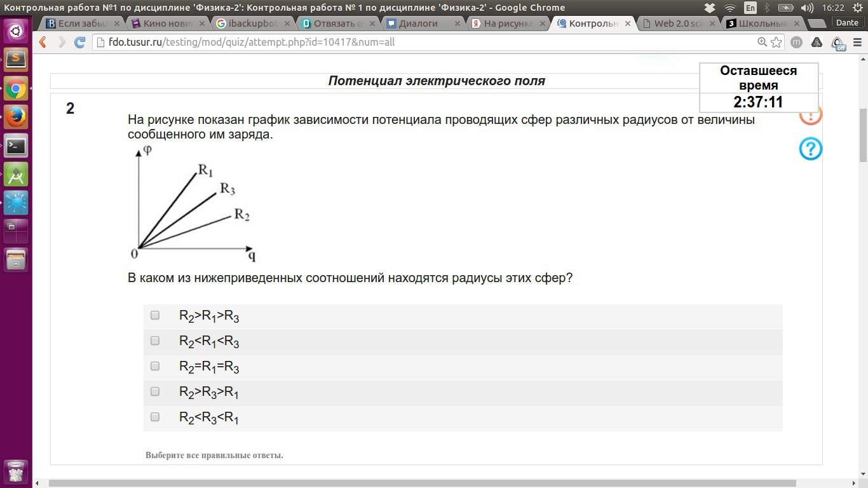Screen dimensions: 868x488
Task: Go back with the browser back arrow
Action: [x=43, y=42]
